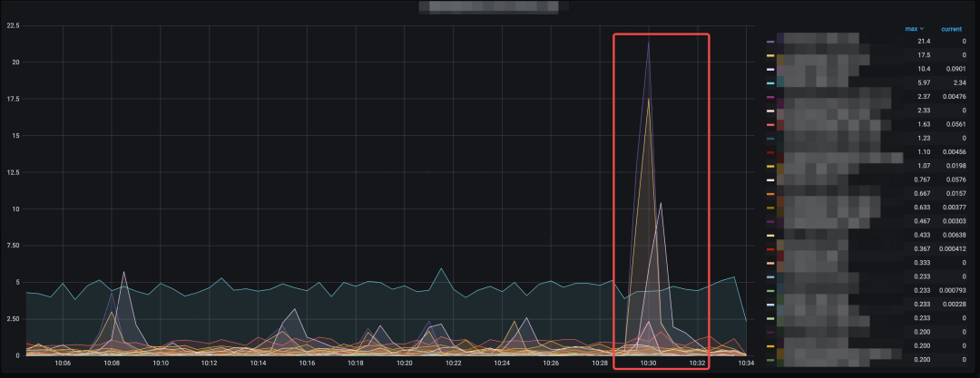Click the 2.34 current value in legend
980x378 pixels.
[x=958, y=82]
